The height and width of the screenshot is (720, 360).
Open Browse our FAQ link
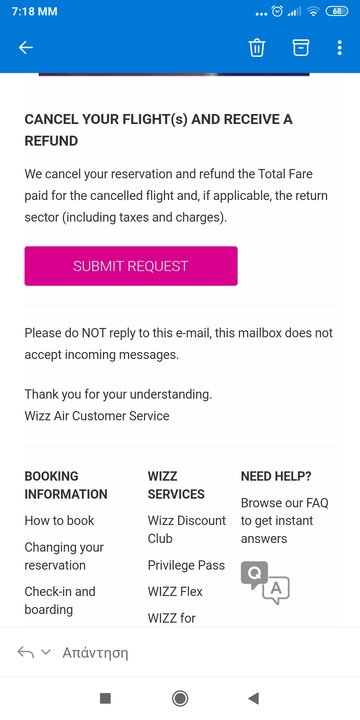coord(285,521)
